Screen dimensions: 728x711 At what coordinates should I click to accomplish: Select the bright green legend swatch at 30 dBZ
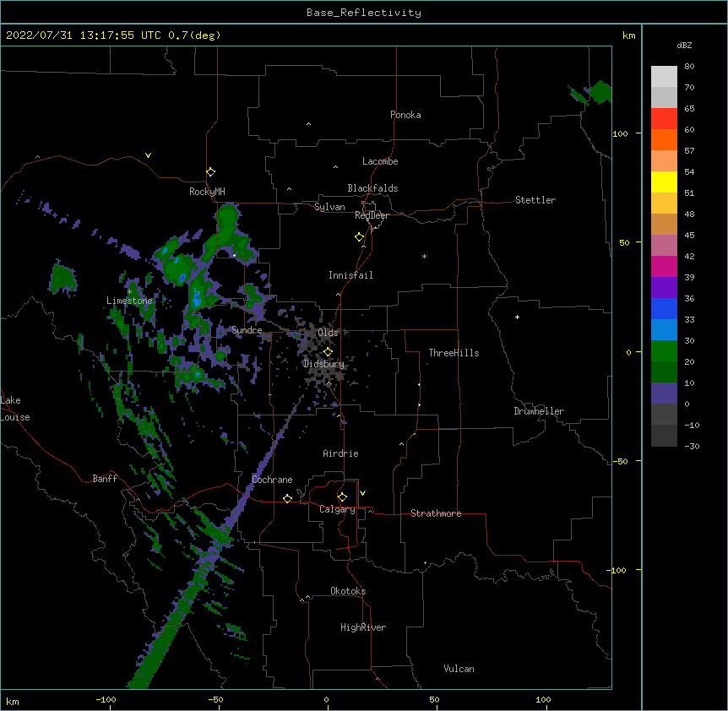(664, 351)
